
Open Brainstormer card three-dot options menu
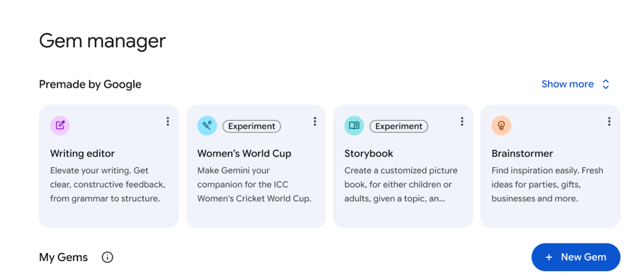click(609, 121)
